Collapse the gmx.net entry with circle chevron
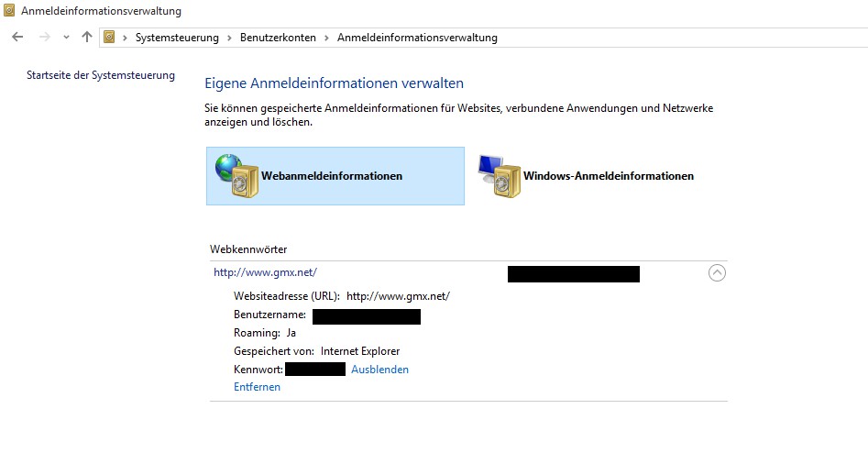The image size is (868, 464). click(717, 272)
